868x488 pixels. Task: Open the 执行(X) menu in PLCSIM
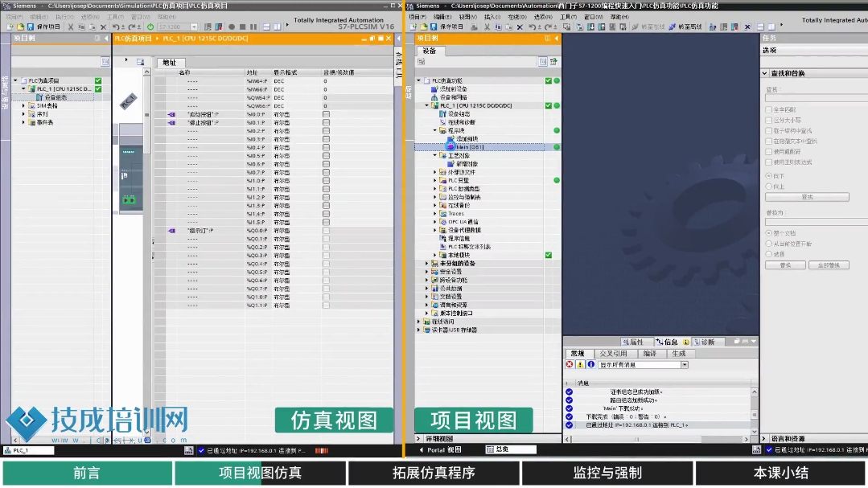coord(65,17)
